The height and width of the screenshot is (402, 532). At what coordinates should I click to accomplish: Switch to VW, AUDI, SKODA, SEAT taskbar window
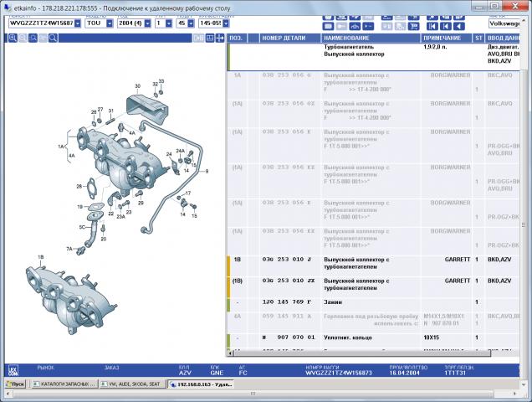tap(132, 384)
